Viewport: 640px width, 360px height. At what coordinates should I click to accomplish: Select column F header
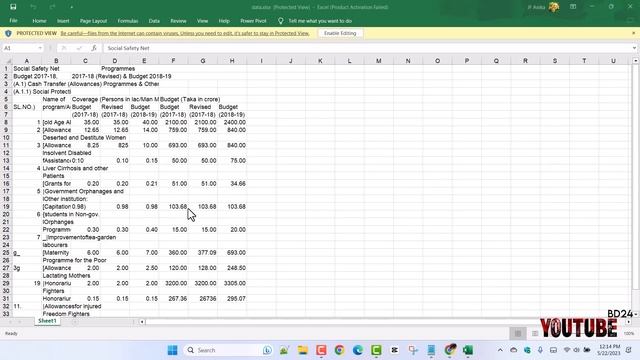[x=173, y=61]
